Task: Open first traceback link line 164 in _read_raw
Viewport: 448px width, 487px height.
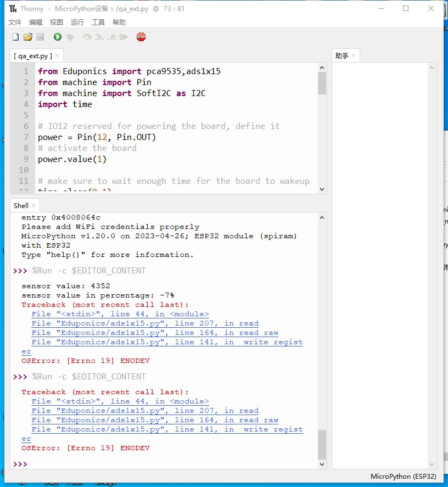Action: tap(155, 333)
